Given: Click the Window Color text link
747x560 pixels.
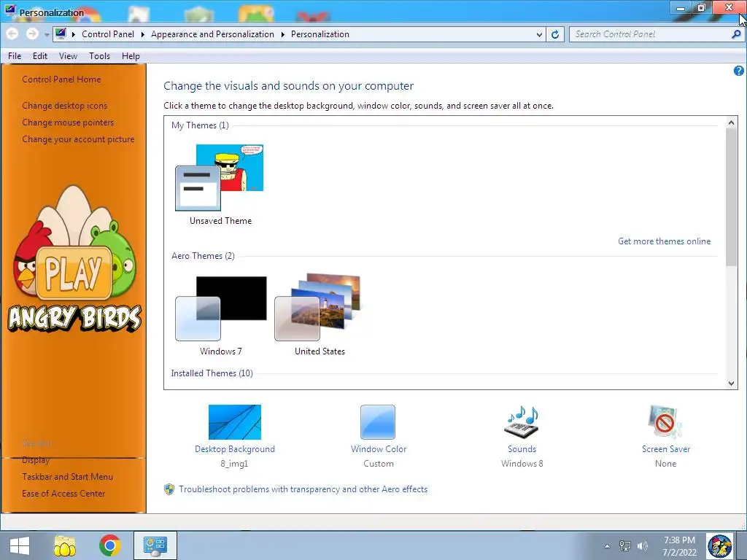Looking at the screenshot, I should tap(379, 449).
